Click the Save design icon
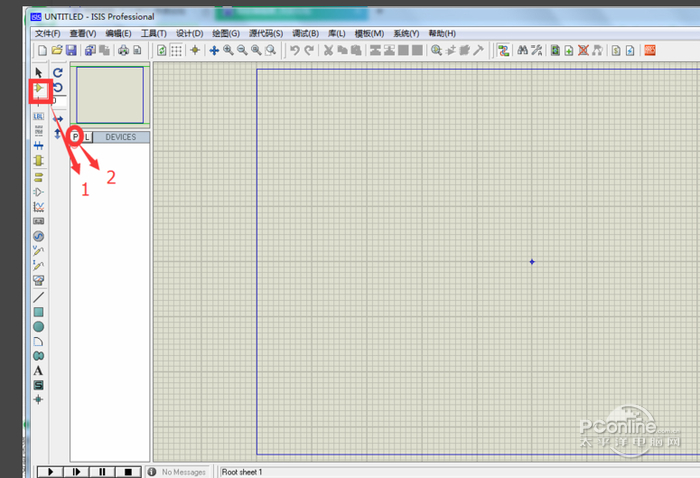This screenshot has height=478, width=700. pos(72,50)
